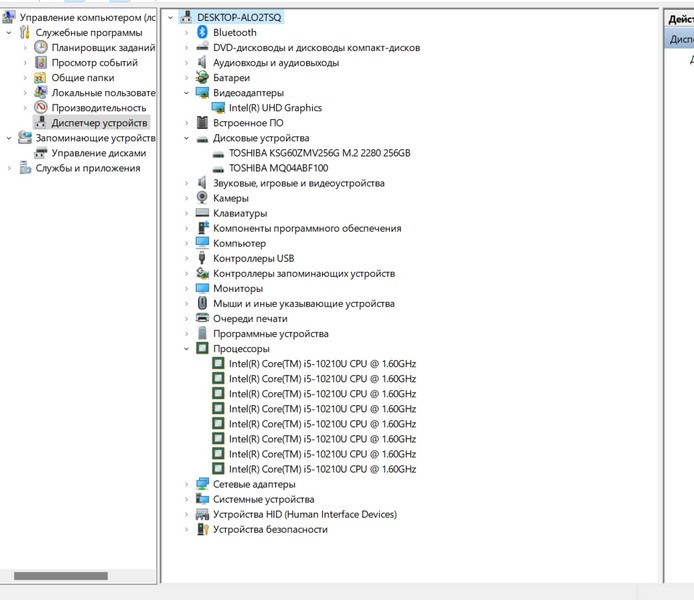
Task: Click the mouse icon for Мыши и иные указывающие устройства
Action: pos(202,303)
